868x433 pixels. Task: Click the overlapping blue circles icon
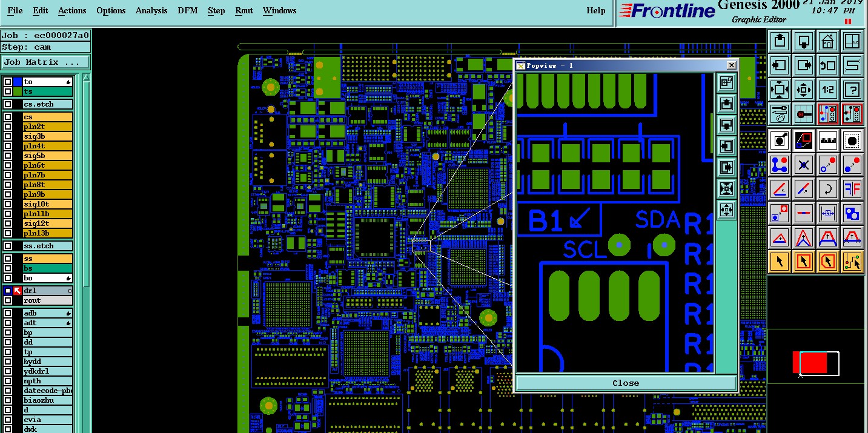(852, 213)
